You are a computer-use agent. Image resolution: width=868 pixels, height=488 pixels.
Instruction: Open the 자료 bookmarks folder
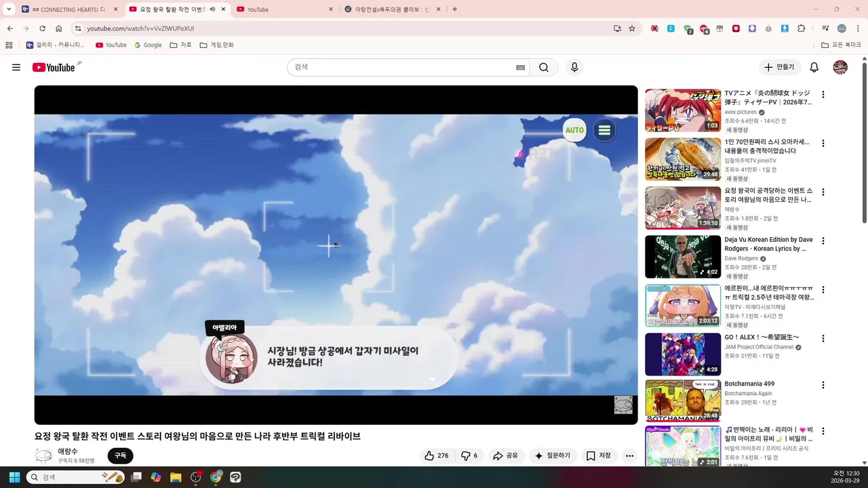click(180, 45)
